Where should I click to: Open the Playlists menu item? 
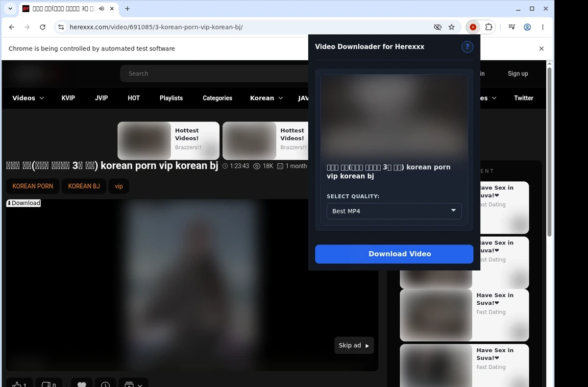(171, 98)
